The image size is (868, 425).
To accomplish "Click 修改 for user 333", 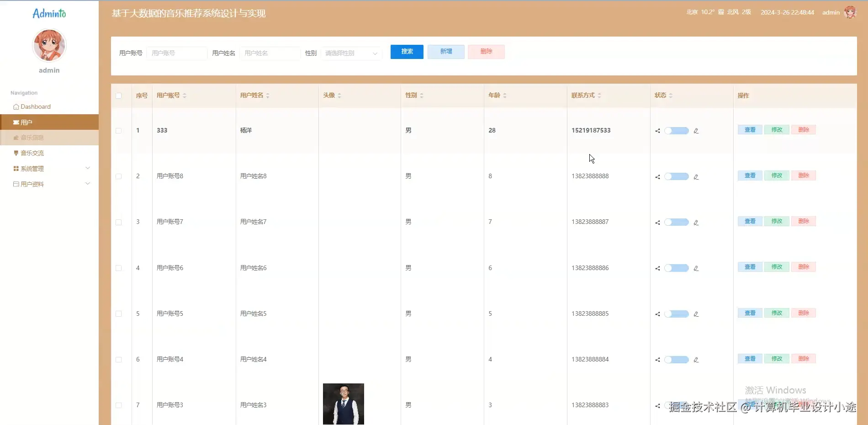I will [777, 130].
